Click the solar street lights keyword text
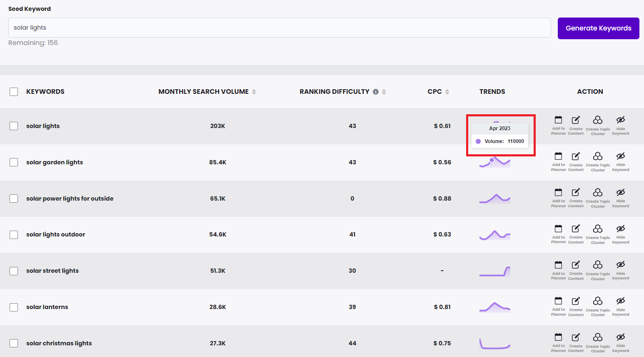Viewport: 644px width, 357px height. (52, 271)
